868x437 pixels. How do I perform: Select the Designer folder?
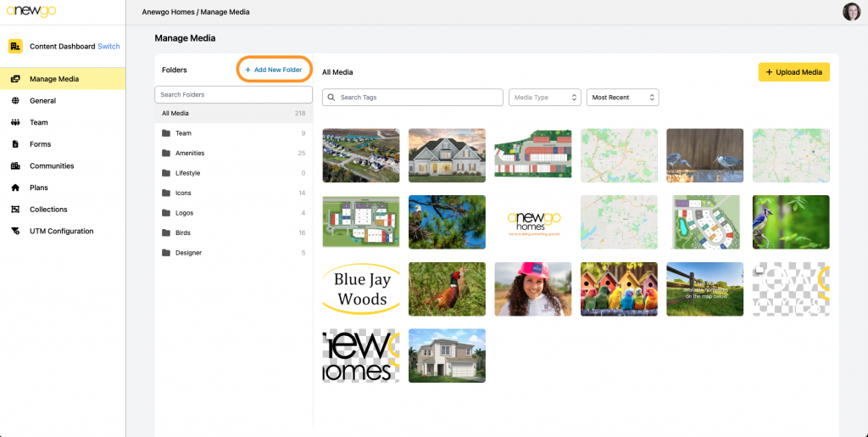click(x=188, y=253)
